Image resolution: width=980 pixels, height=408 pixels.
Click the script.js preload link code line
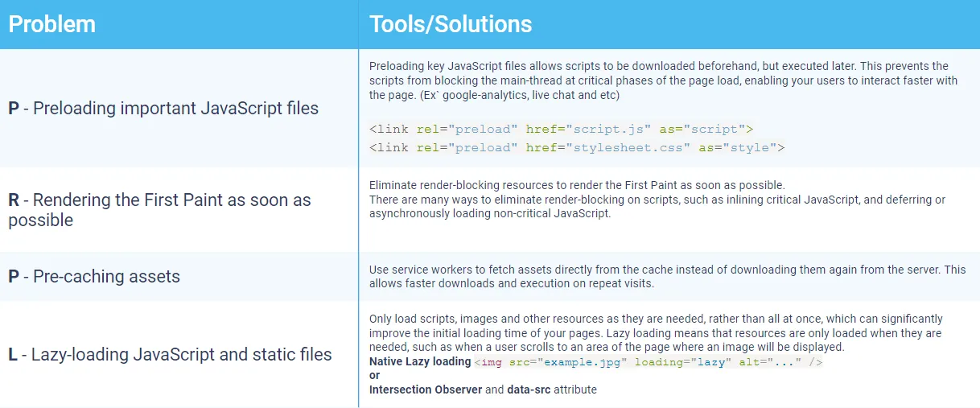562,129
